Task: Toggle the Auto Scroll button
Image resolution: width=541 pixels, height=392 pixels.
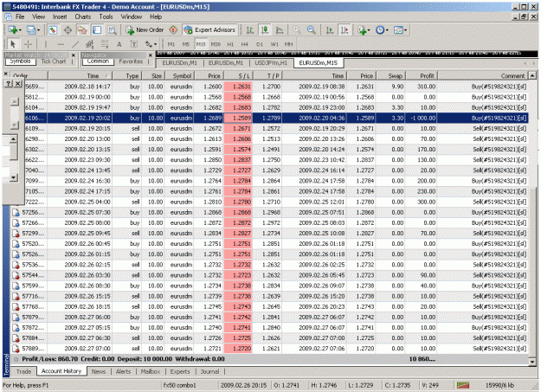Action: pyautogui.click(x=330, y=30)
